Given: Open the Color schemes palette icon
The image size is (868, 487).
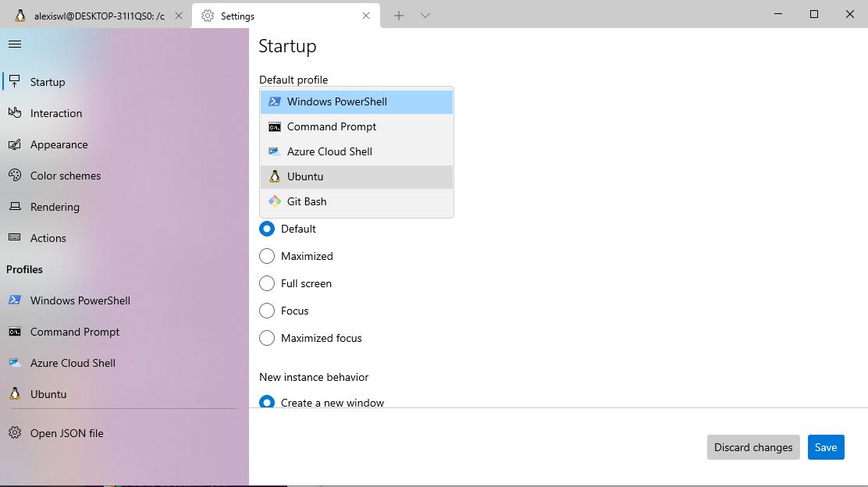Looking at the screenshot, I should click(15, 176).
